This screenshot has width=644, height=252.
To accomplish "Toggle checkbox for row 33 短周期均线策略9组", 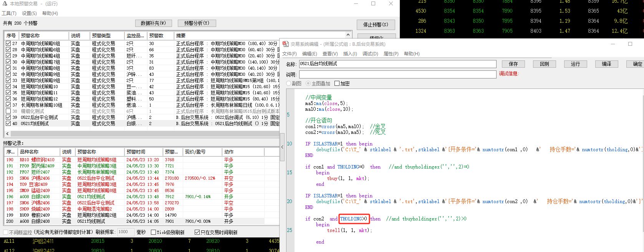I will pyautogui.click(x=8, y=80).
